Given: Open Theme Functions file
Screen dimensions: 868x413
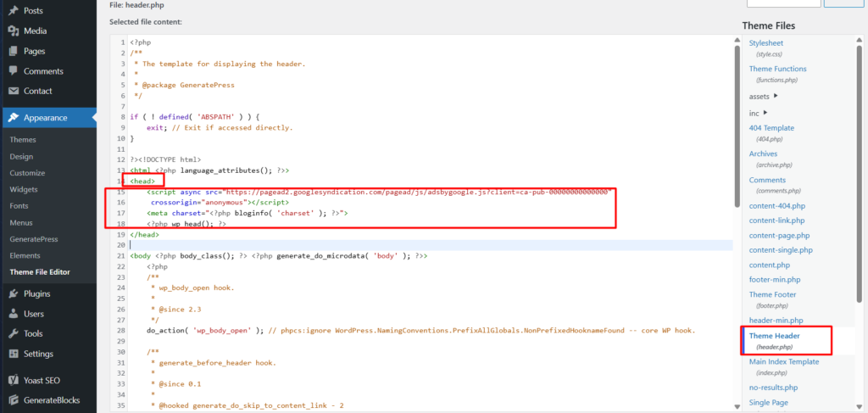Looking at the screenshot, I should (778, 69).
